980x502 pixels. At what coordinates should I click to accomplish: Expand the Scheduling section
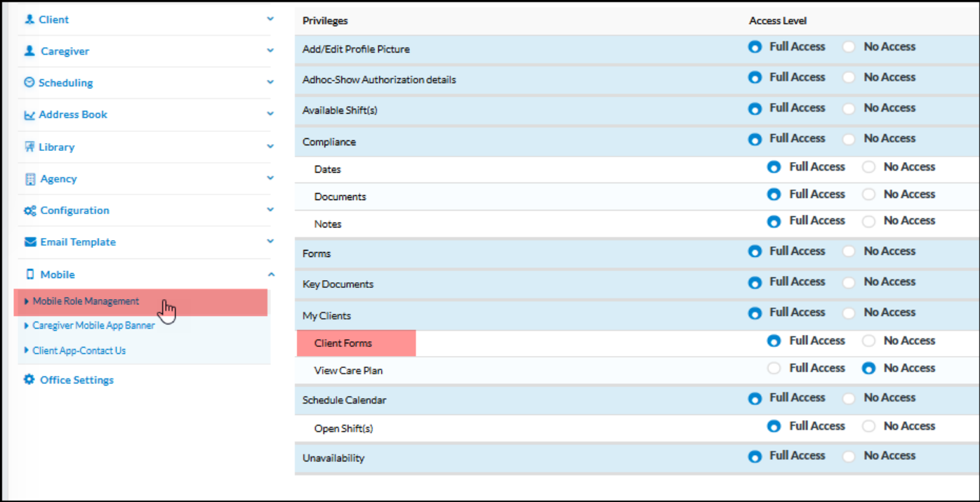(270, 83)
